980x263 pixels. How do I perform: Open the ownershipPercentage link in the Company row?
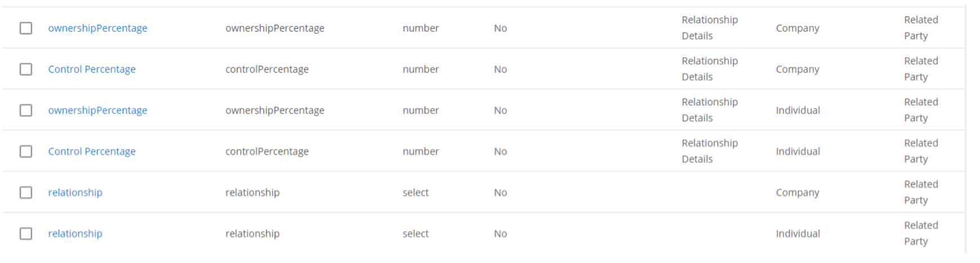click(x=97, y=28)
